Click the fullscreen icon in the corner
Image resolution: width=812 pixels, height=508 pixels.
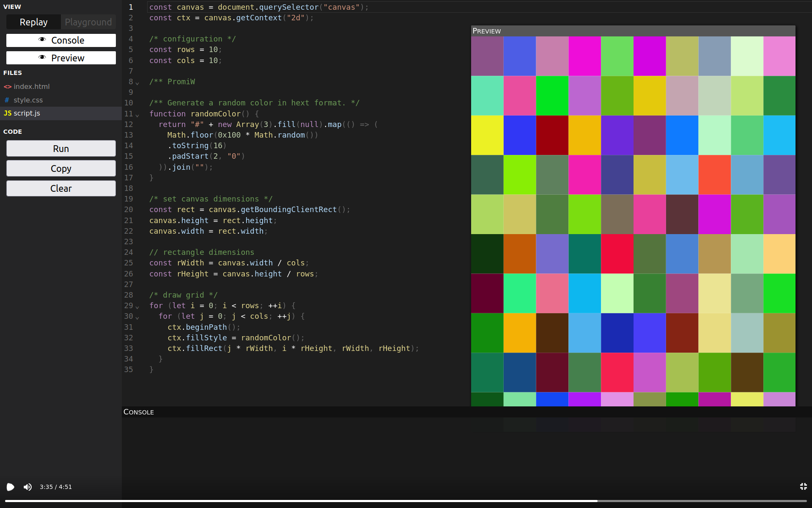[804, 487]
